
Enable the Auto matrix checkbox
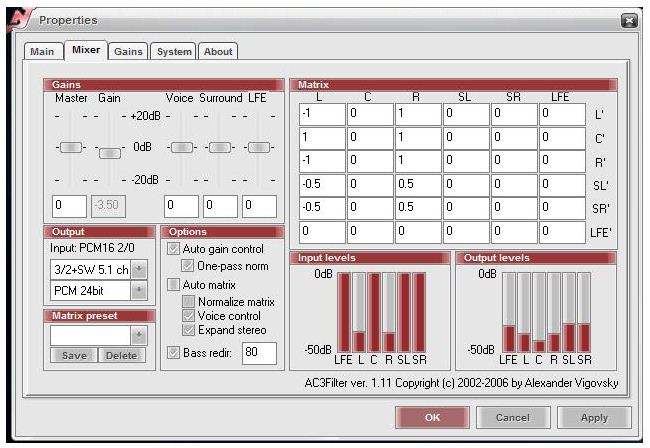pos(174,284)
